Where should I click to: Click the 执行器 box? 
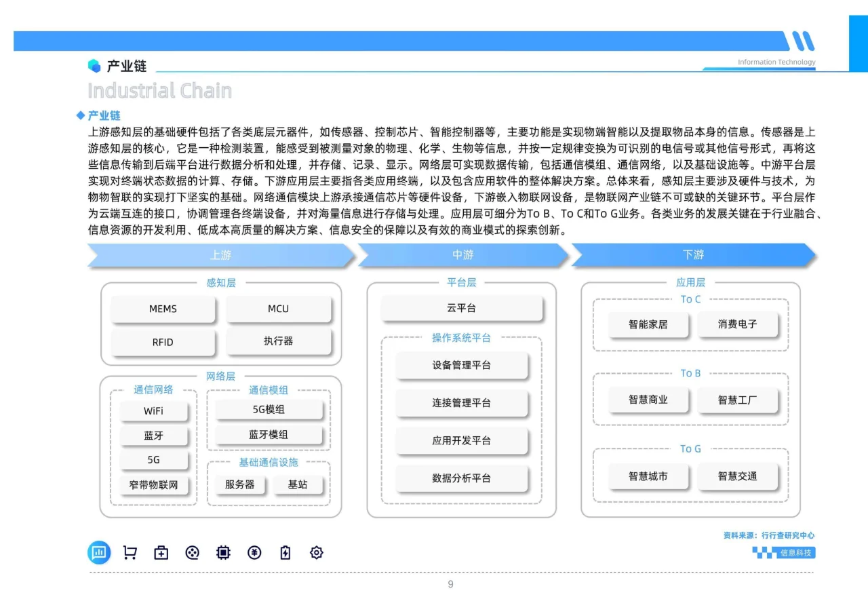pos(278,341)
